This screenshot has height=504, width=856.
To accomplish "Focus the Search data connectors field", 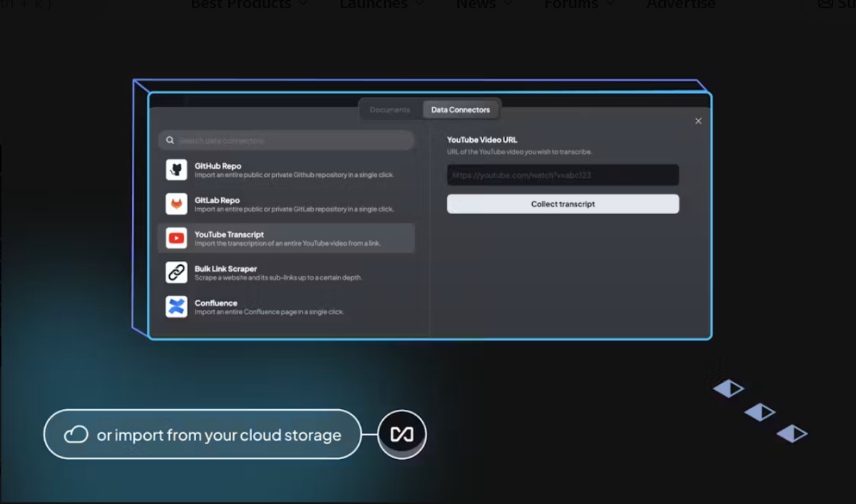I will pyautogui.click(x=286, y=140).
